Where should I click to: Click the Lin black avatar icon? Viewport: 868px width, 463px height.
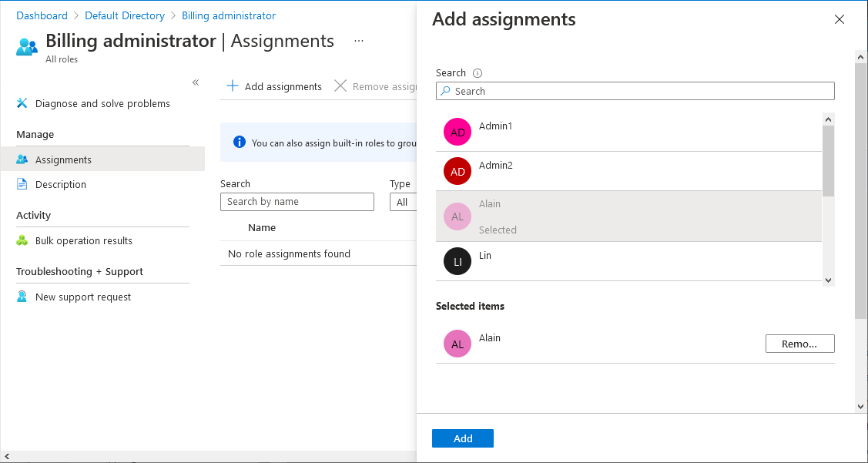[x=457, y=261]
